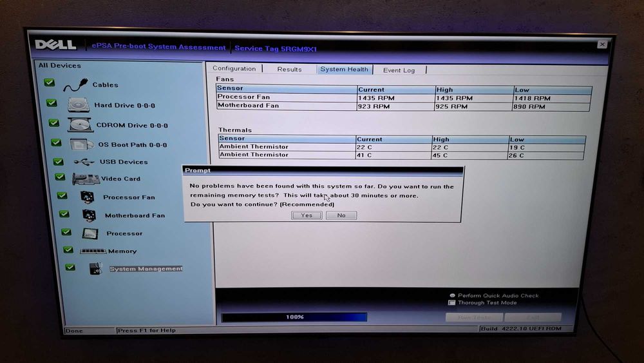This screenshot has width=644, height=363.
Task: Click the 41 C Current thermal value
Action: point(365,155)
